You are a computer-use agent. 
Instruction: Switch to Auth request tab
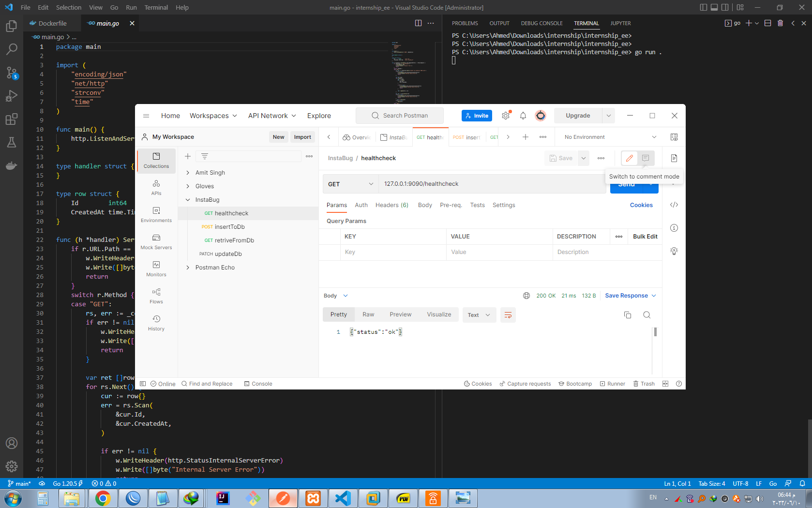point(361,205)
